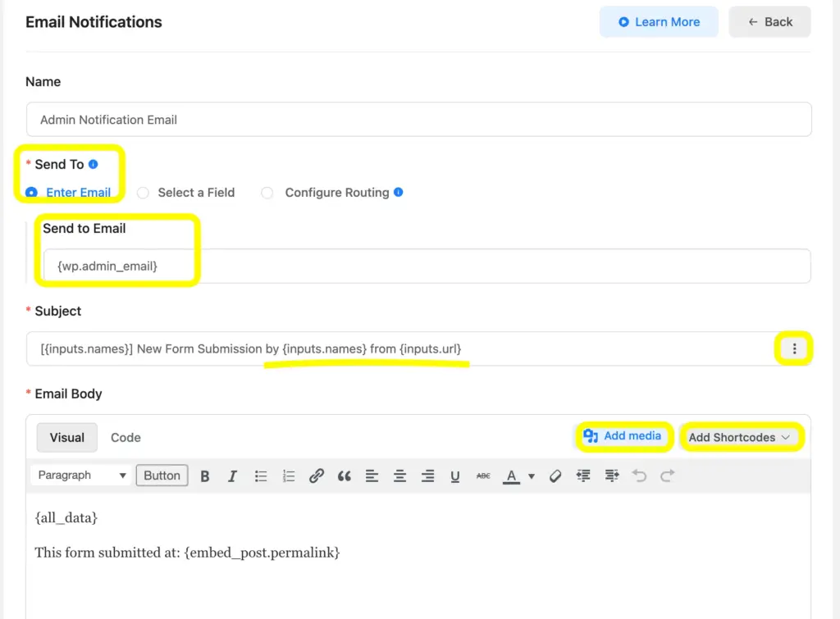Create a bulleted list
The width and height of the screenshot is (840, 619).
260,476
